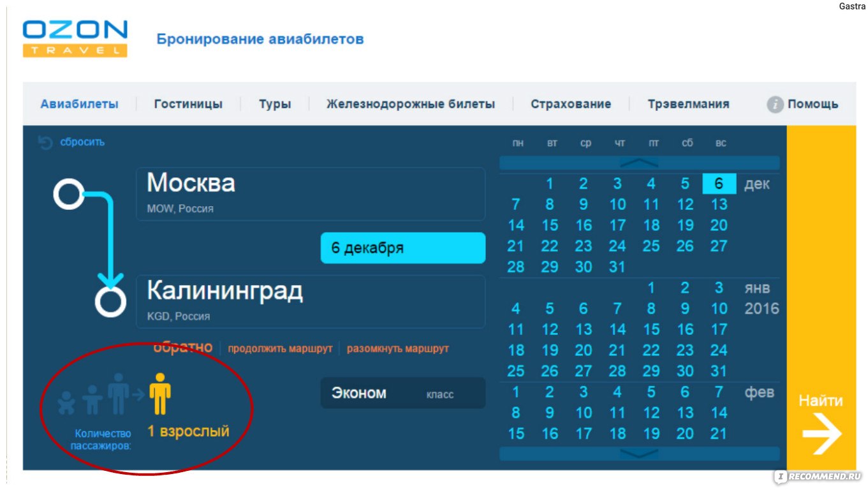
Task: Click the фев month label
Action: pos(759,392)
